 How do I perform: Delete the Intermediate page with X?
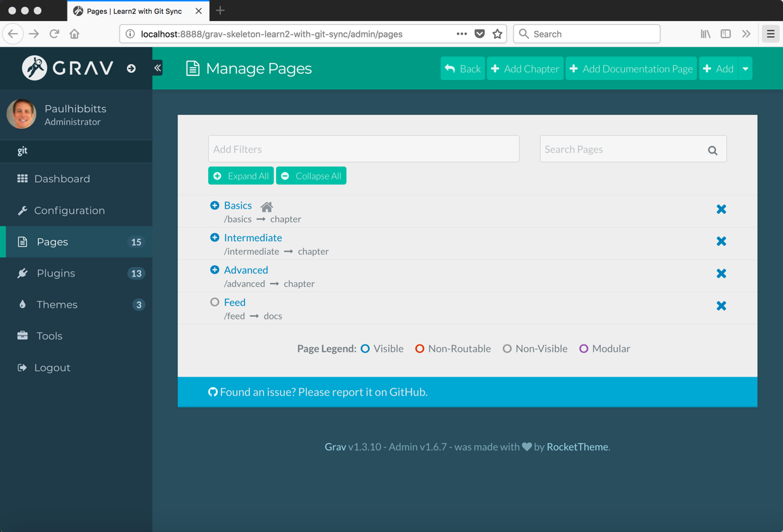click(x=721, y=242)
